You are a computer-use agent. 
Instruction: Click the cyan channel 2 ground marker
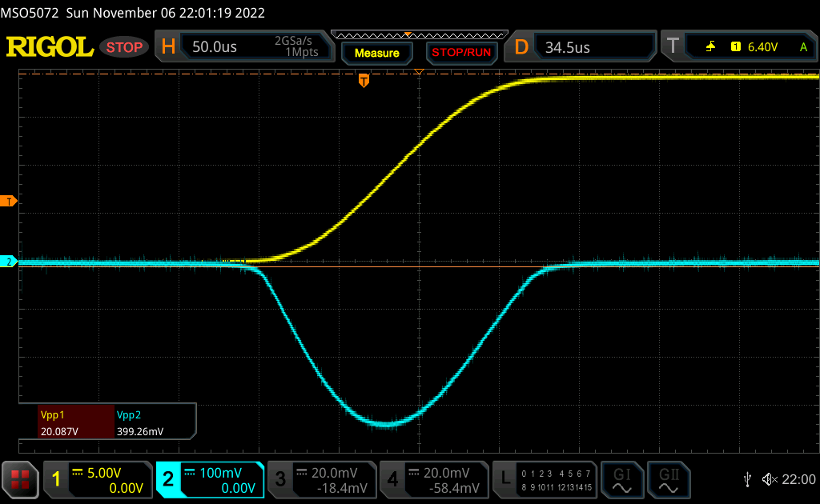(10, 262)
